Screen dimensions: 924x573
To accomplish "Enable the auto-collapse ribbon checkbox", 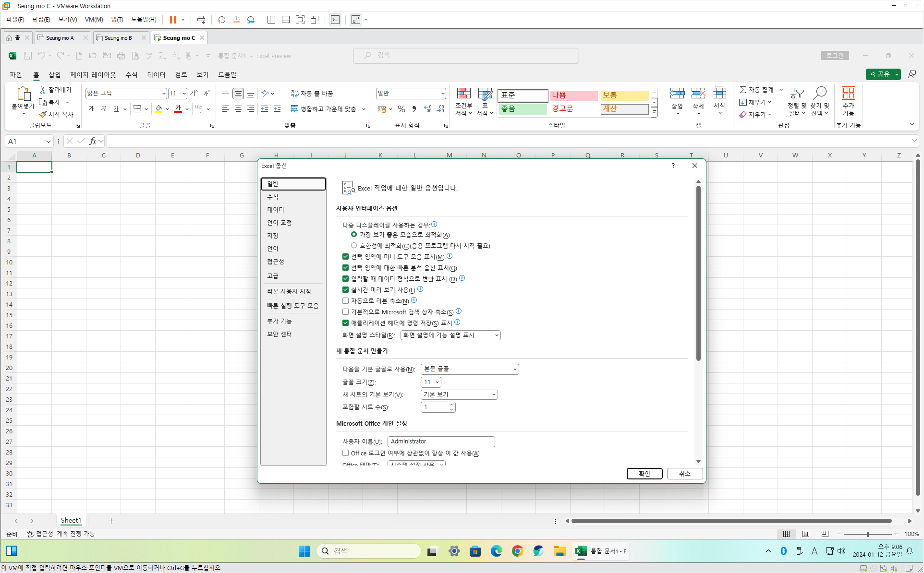I will (345, 301).
